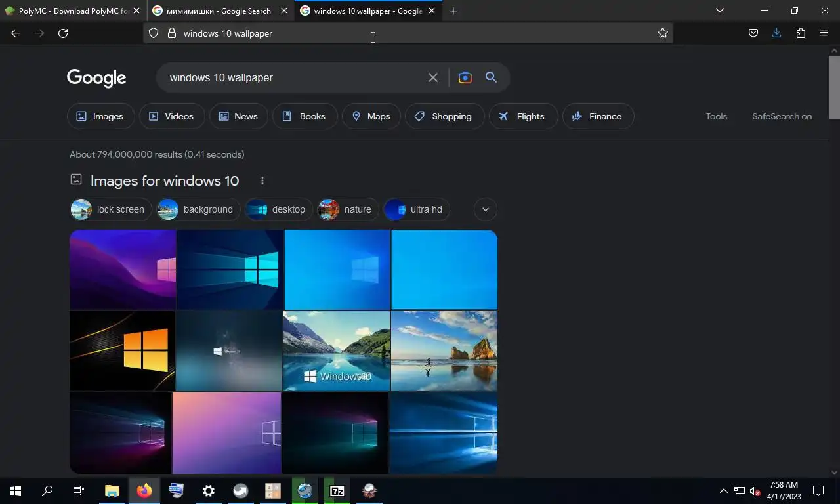Viewport: 840px width, 504px height.
Task: Open the Firefox hamburger menu
Action: pos(824,33)
